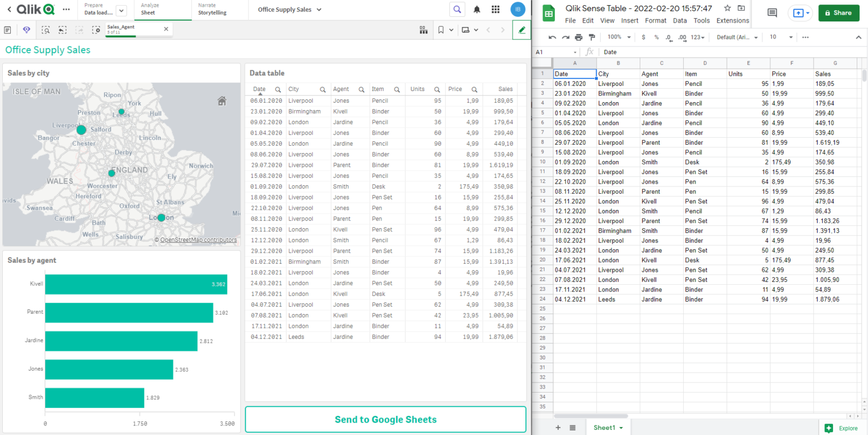
Task: Reset the map with the home icon
Action: (222, 101)
